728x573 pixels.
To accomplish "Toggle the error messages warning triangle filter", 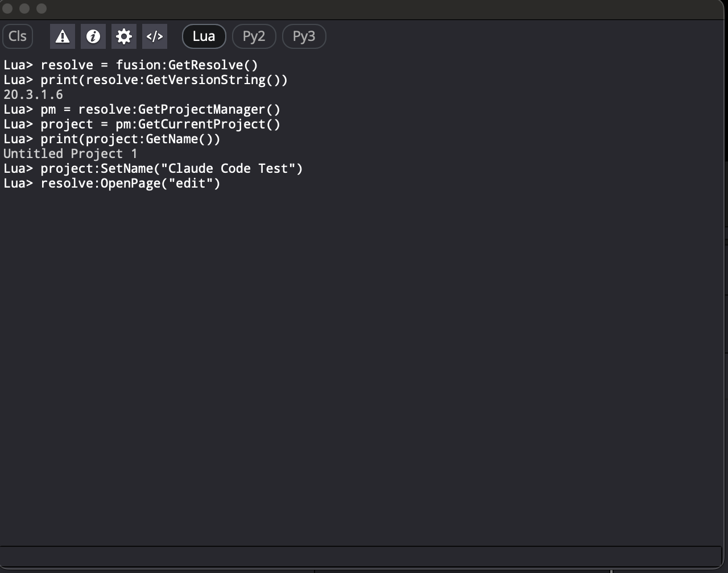I will coord(63,36).
